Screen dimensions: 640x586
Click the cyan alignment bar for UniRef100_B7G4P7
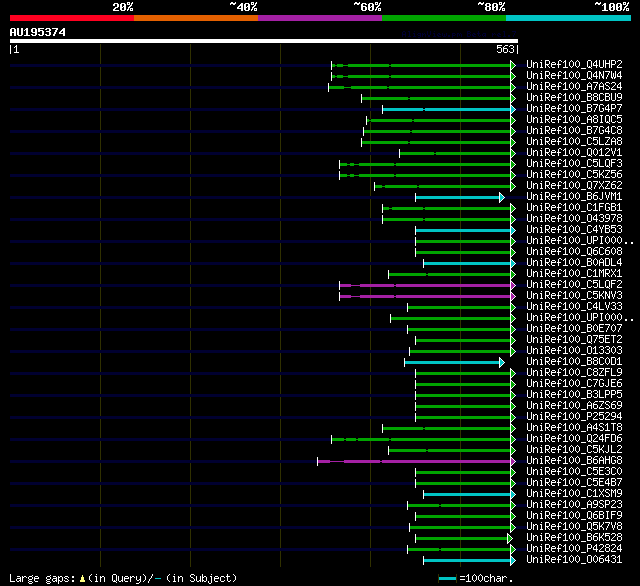(x=449, y=109)
